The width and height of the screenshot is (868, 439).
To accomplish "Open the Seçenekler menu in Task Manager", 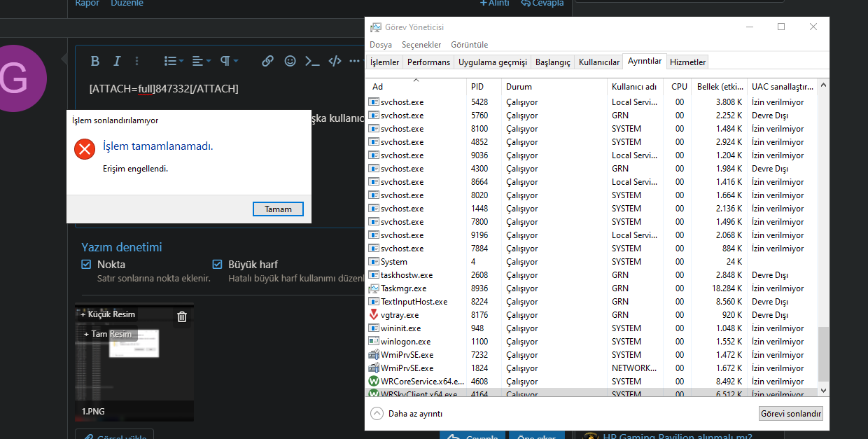I will pos(421,45).
